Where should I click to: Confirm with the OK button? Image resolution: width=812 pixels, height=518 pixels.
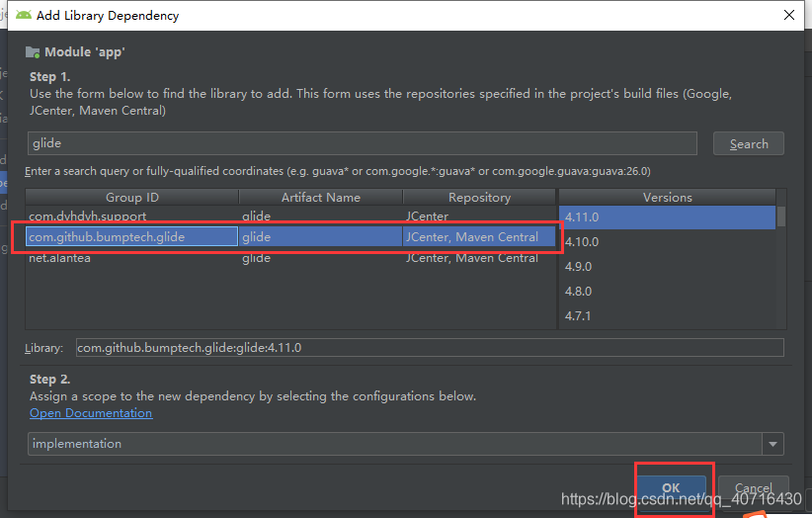tap(671, 488)
